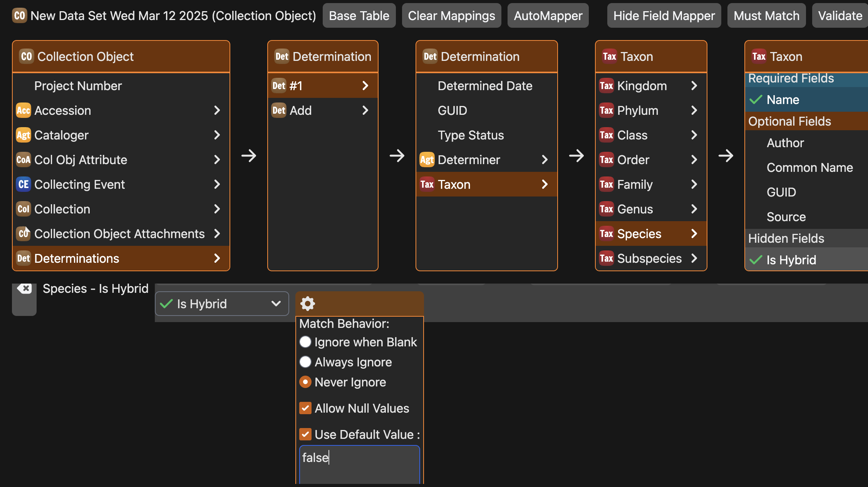Click the Tax icon next to Family
This screenshot has width=868, height=487.
click(607, 184)
